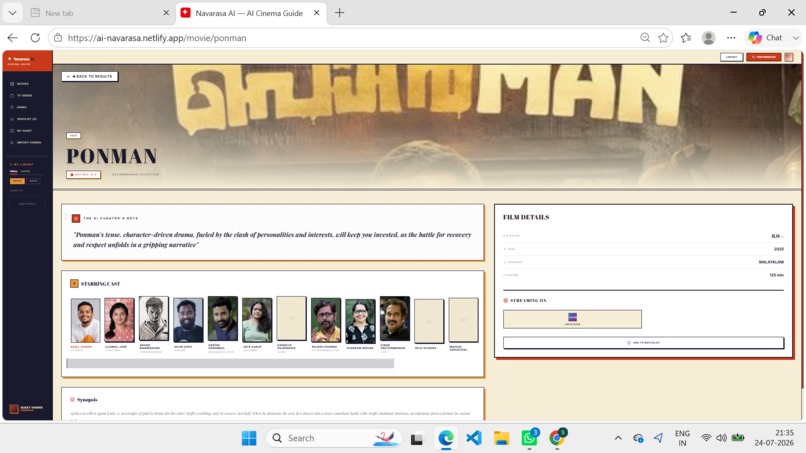Image resolution: width=806 pixels, height=453 pixels.
Task: Open Jaya Kurup cast photo
Action: click(257, 320)
